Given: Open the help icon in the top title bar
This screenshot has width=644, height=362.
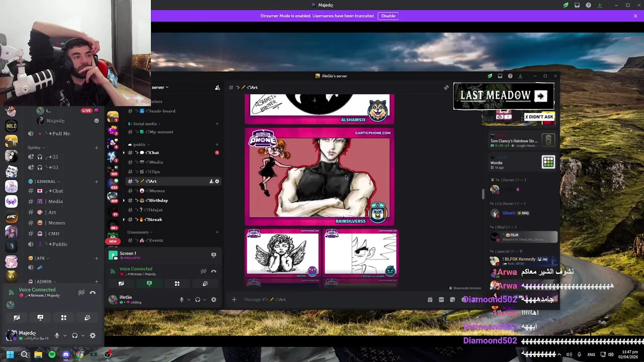Looking at the screenshot, I should point(588,5).
